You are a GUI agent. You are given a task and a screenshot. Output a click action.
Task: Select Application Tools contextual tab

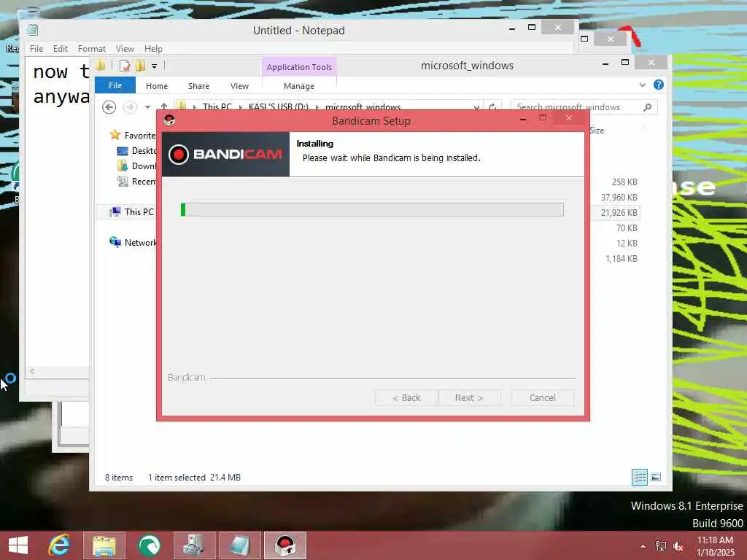[x=299, y=67]
